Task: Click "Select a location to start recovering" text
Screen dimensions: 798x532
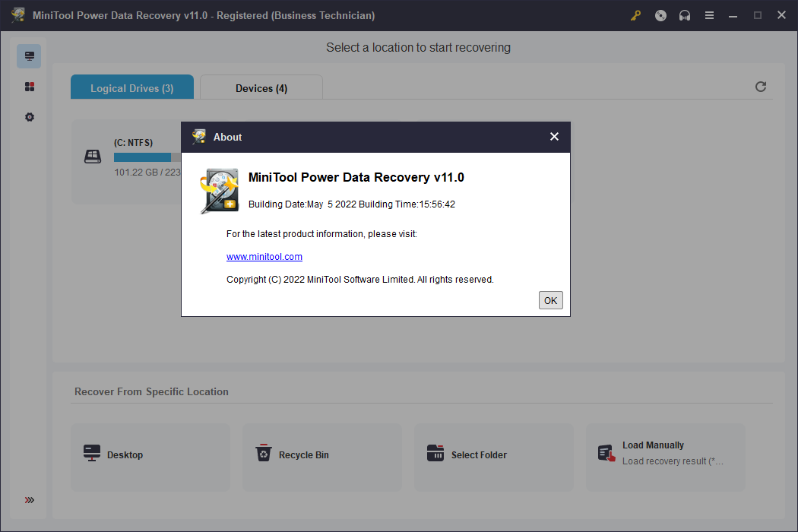Action: 418,47
